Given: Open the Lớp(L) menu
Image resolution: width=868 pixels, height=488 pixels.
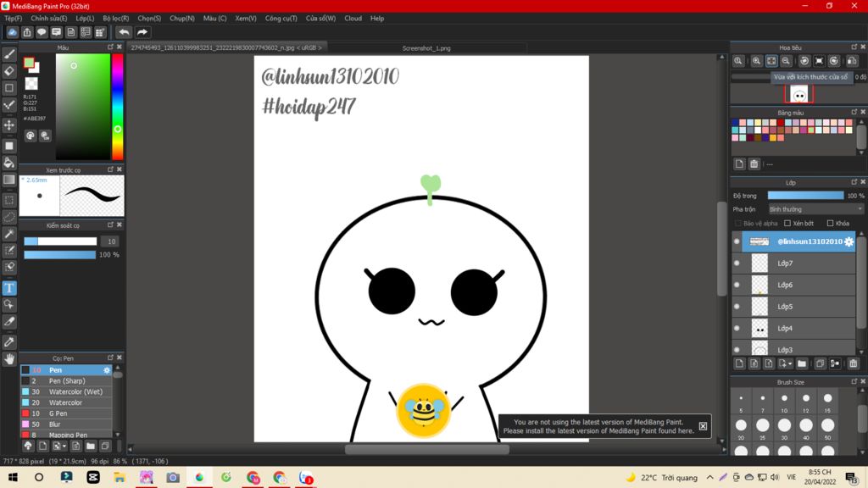Looking at the screenshot, I should pos(85,19).
